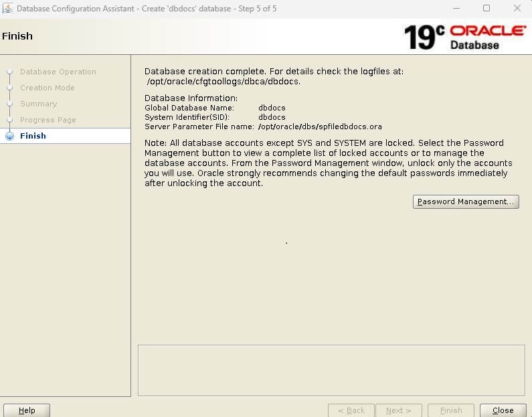The image size is (532, 417).
Task: Click the Global Database Name value dbdocs
Action: click(272, 108)
